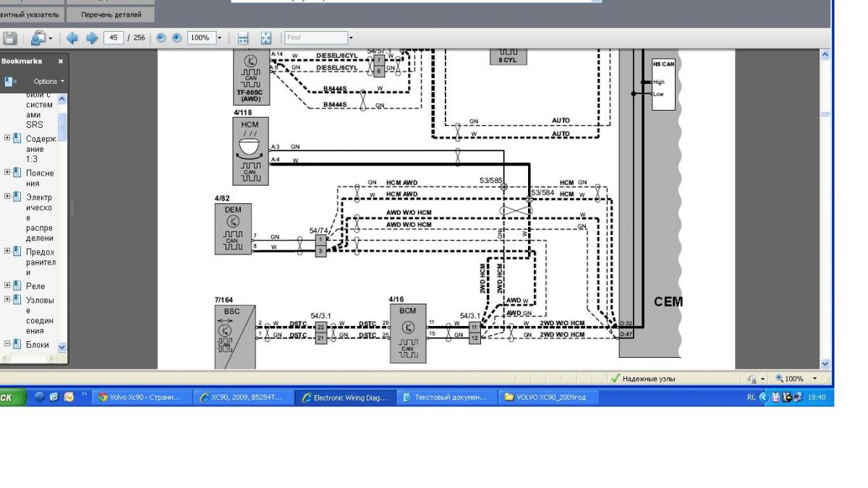Click the Перечень деталей button
Image resolution: width=868 pixels, height=488 pixels.
pyautogui.click(x=111, y=14)
